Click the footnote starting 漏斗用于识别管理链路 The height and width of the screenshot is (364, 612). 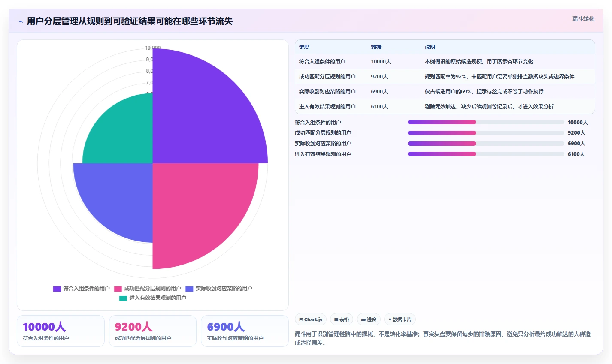(442, 338)
